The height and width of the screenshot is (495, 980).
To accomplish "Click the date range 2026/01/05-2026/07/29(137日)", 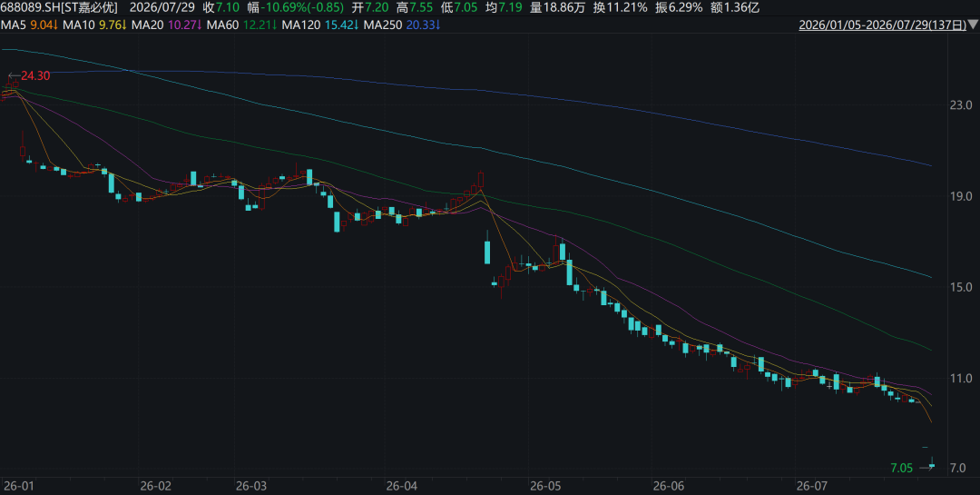I will click(x=883, y=25).
